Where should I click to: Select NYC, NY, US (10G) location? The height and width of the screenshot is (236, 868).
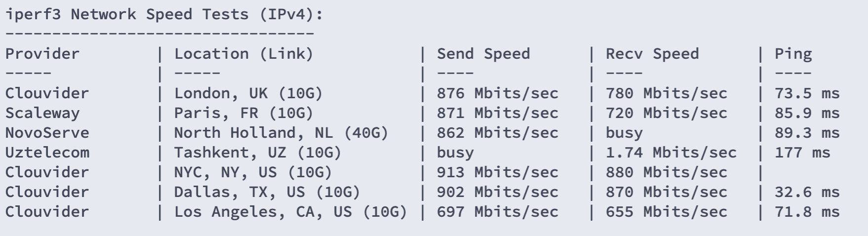253,172
